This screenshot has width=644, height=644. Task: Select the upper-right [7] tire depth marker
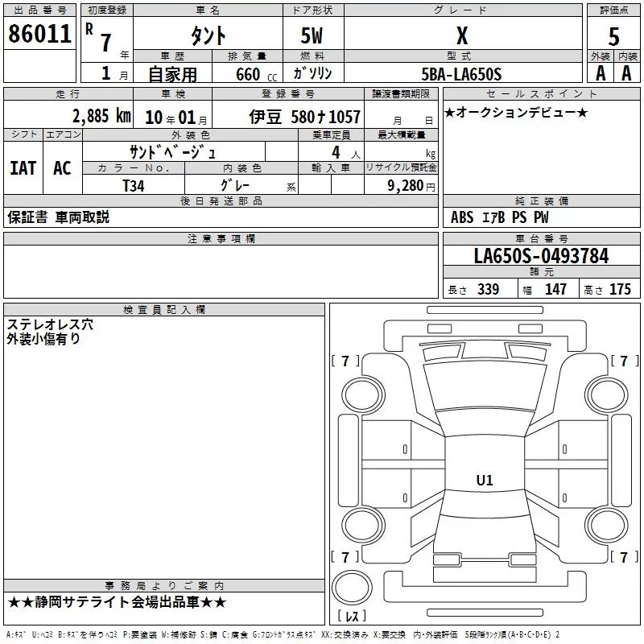click(x=623, y=361)
